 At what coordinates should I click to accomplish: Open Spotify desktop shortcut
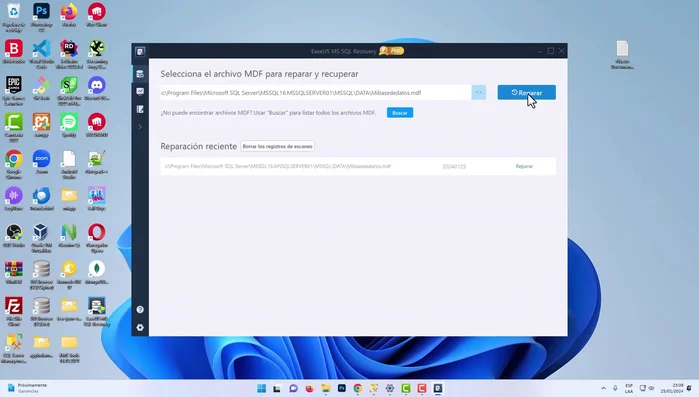point(69,126)
